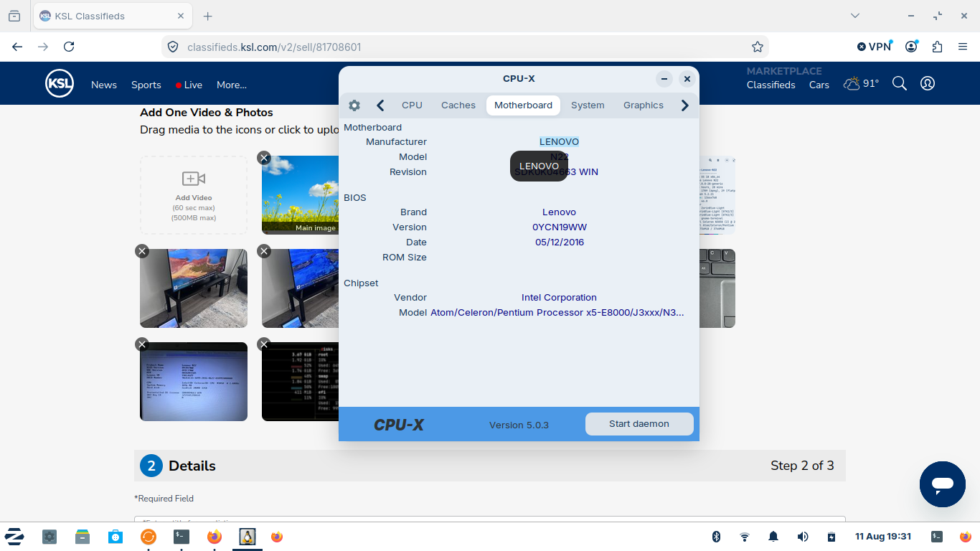
Task: Open the chat support bubble
Action: click(943, 484)
